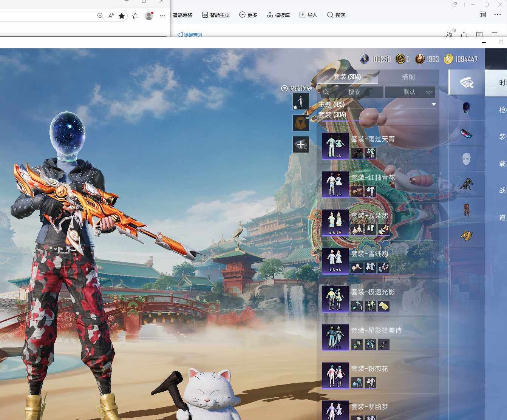Select the starred quick outfit slot

pos(301,102)
